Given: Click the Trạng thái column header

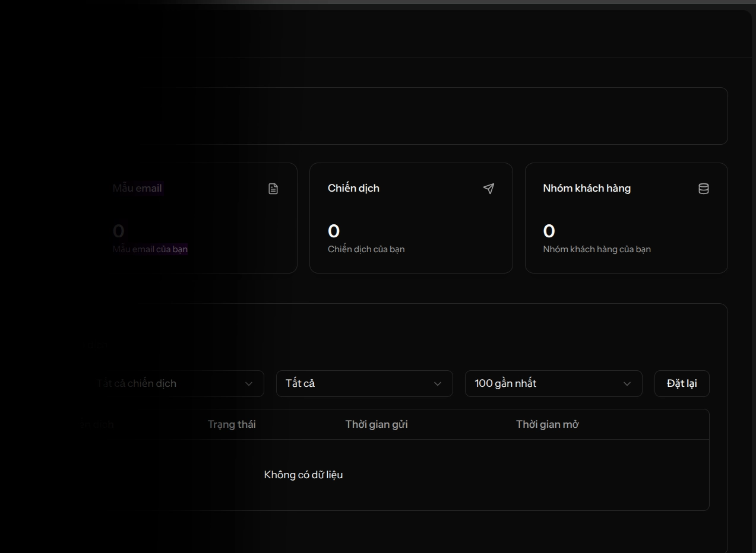Looking at the screenshot, I should point(232,424).
